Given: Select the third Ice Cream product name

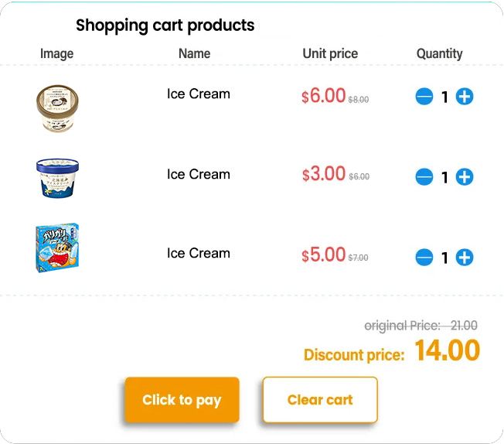Looking at the screenshot, I should pos(199,253).
